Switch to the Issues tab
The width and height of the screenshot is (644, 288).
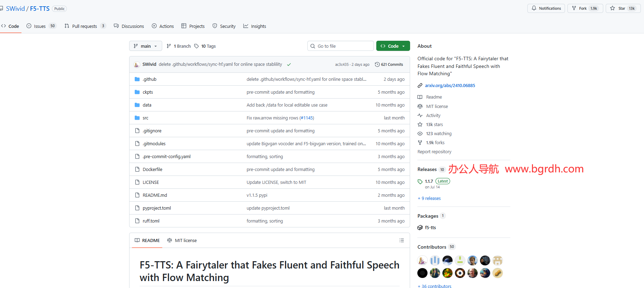click(40, 26)
